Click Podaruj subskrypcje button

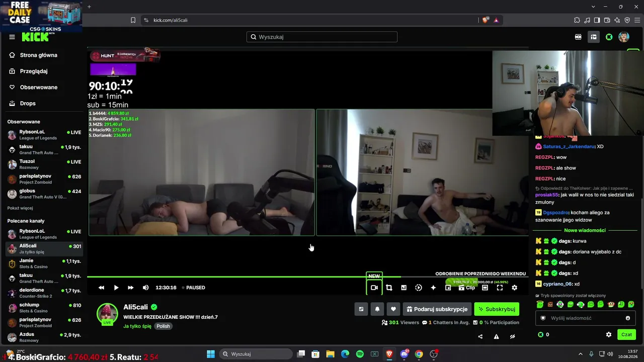click(437, 309)
